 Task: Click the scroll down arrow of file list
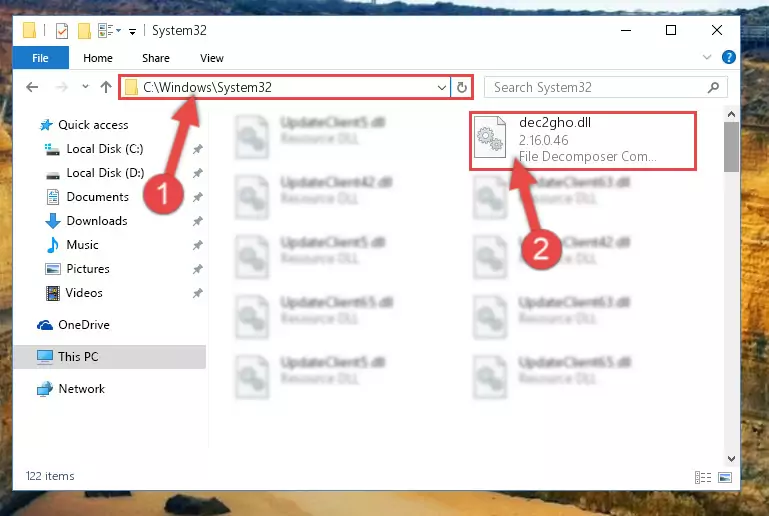[731, 459]
